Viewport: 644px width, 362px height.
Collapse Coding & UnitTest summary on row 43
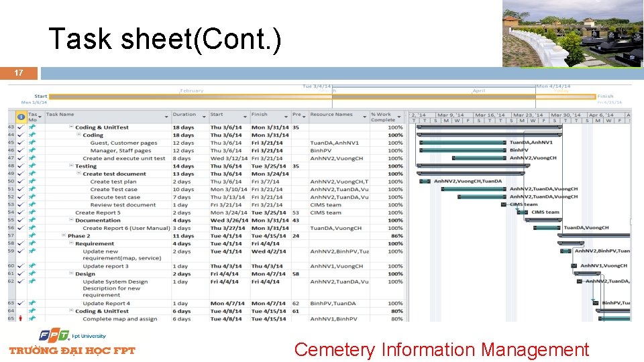(x=71, y=127)
